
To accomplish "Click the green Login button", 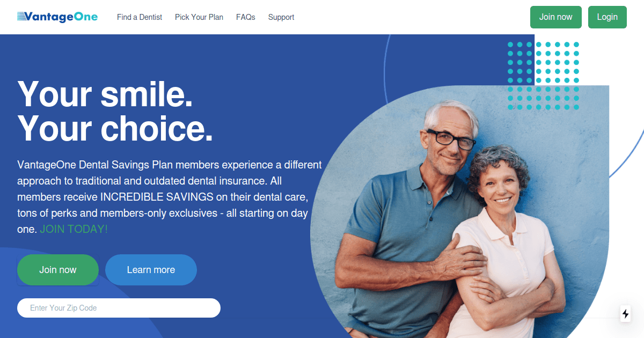I will coord(608,17).
